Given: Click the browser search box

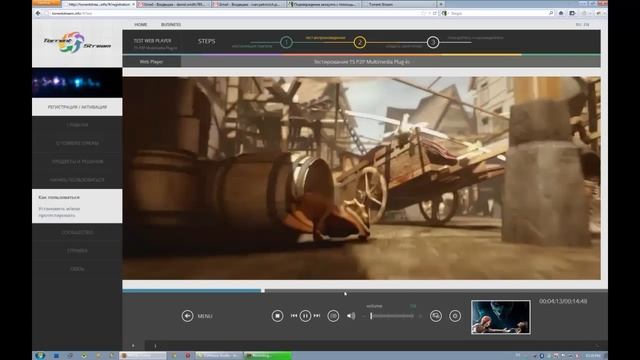Looking at the screenshot, I should pos(496,13).
